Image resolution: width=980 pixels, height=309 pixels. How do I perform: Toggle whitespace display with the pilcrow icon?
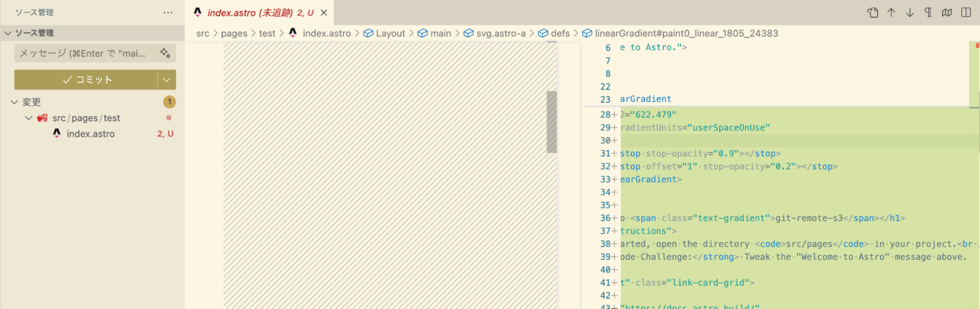pos(928,13)
